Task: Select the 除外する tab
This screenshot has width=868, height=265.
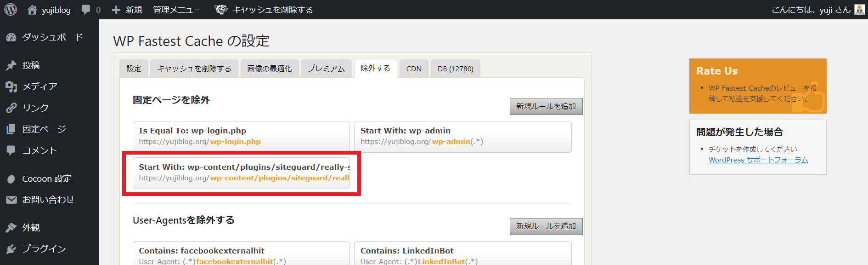Action: click(376, 68)
